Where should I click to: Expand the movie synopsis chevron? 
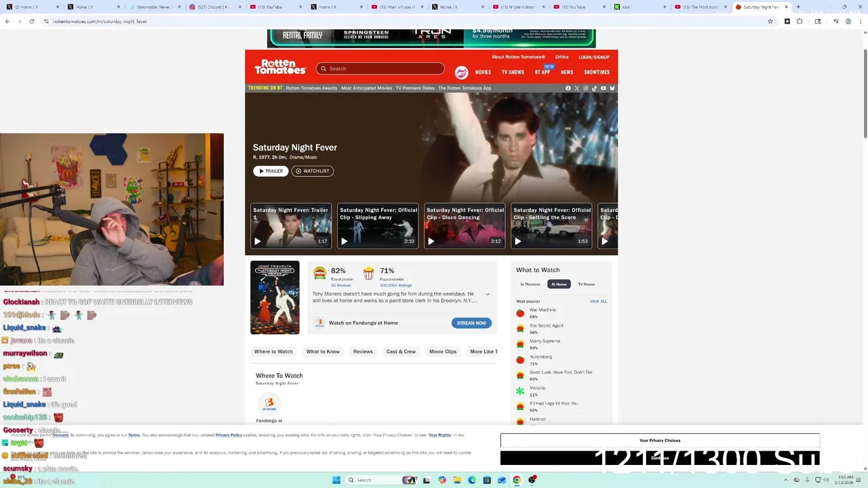(x=487, y=294)
